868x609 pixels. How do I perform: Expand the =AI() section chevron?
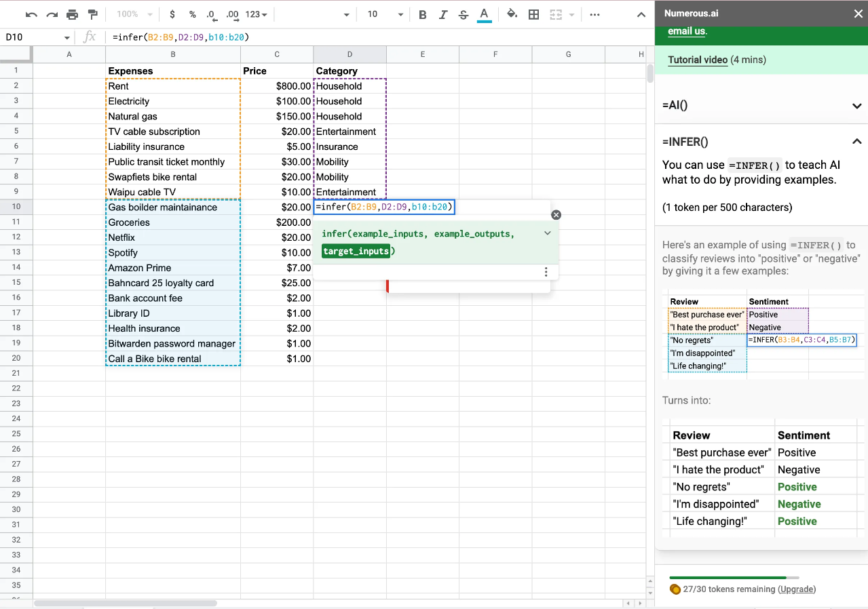coord(857,106)
